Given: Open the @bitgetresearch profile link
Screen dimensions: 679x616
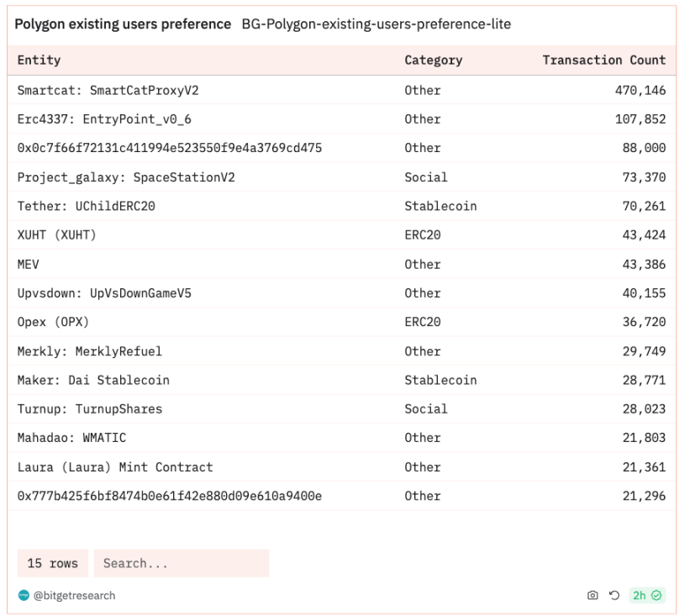Looking at the screenshot, I should [x=74, y=595].
